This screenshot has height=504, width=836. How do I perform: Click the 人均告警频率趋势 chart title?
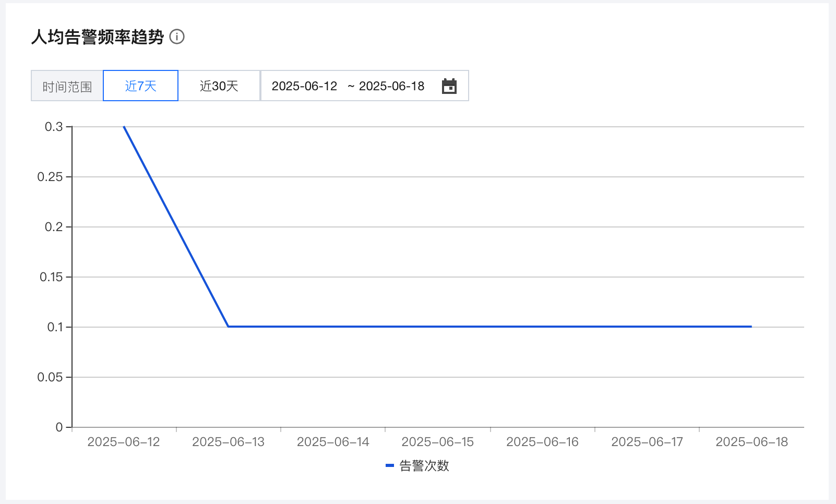pyautogui.click(x=98, y=37)
